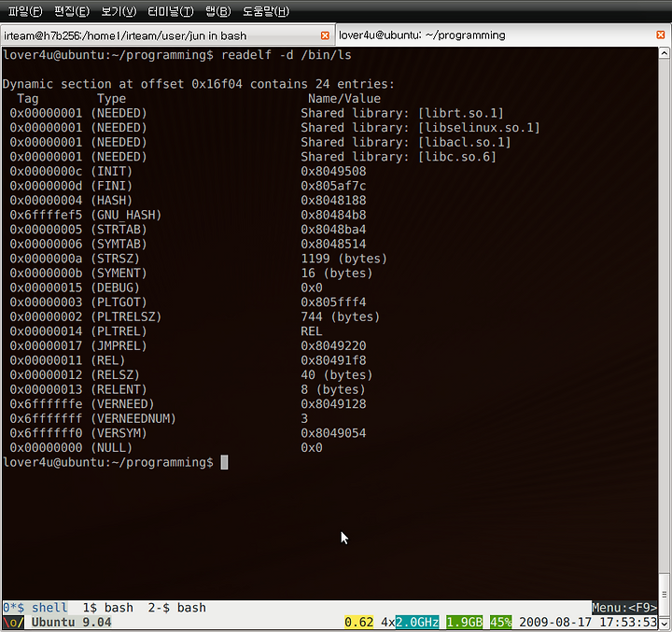Click the (NULL) type entry
Image resolution: width=672 pixels, height=632 pixels.
click(x=111, y=448)
